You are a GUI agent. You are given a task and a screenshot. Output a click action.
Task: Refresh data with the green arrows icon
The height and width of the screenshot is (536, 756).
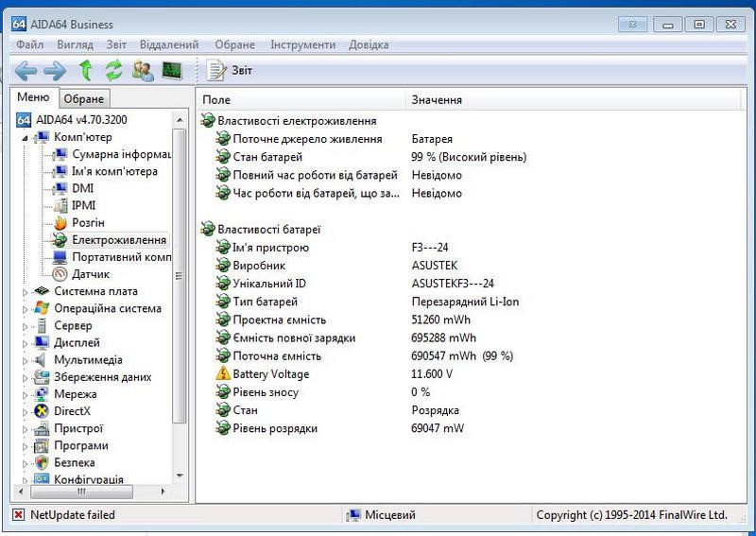coord(114,71)
